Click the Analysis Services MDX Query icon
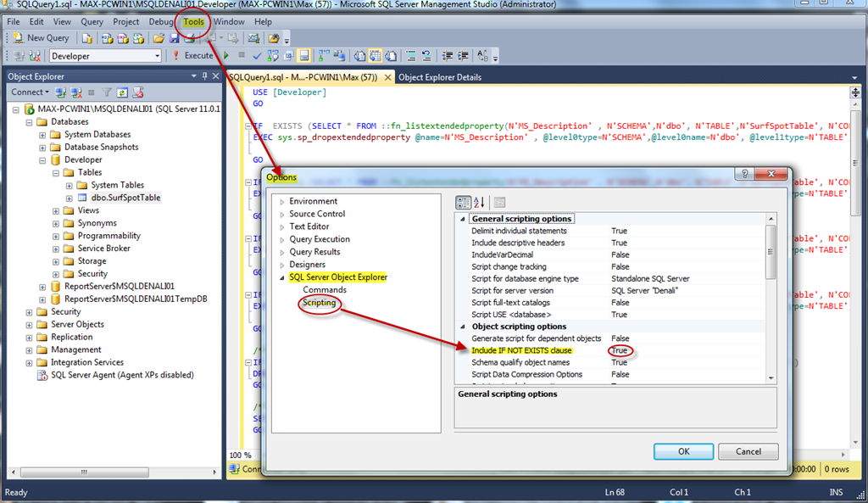 pos(108,38)
